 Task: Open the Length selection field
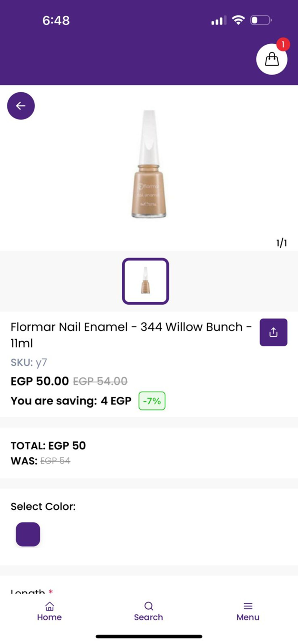(x=30, y=592)
